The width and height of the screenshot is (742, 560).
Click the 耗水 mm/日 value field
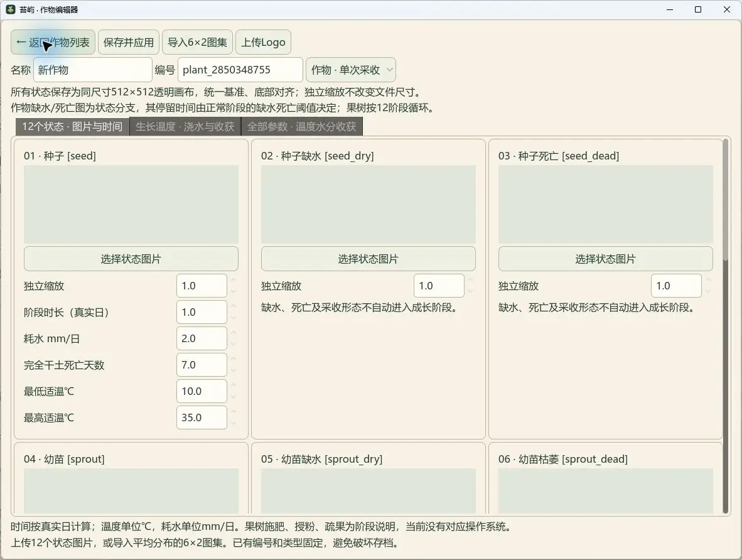[202, 338]
